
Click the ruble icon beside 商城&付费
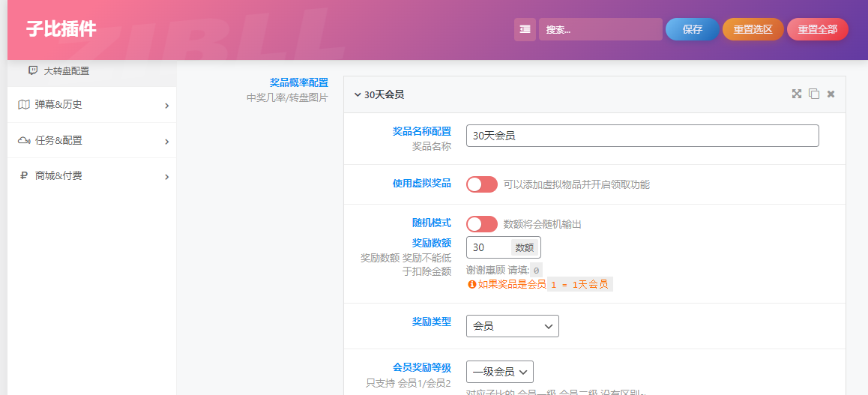(x=24, y=176)
